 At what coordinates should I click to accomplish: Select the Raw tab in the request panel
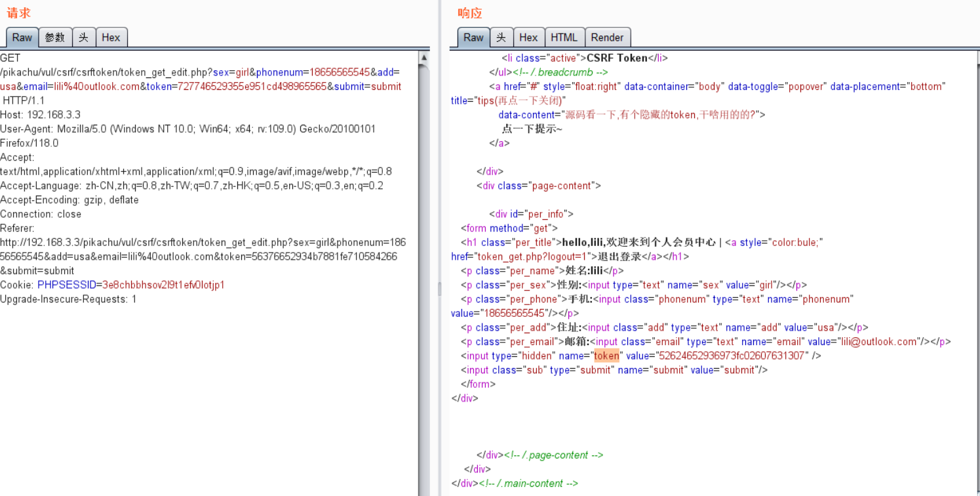22,37
